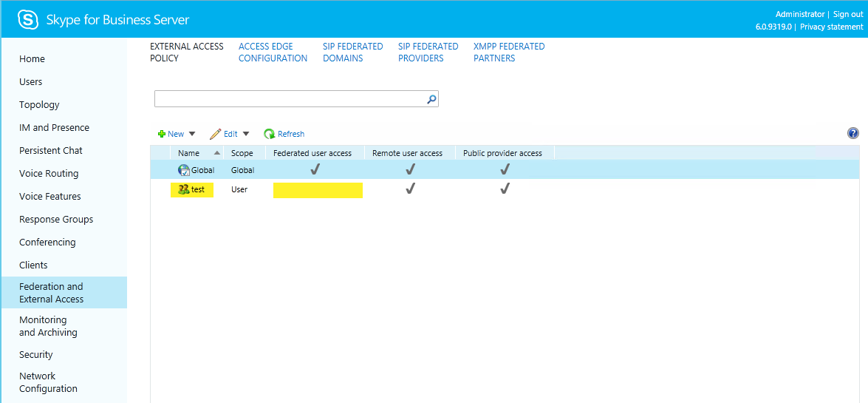The width and height of the screenshot is (868, 403).
Task: Click the Edit button label
Action: (230, 134)
